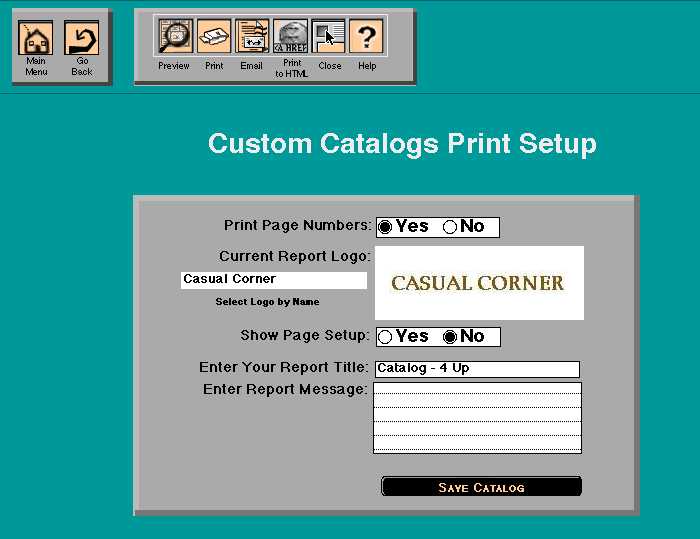Screen dimensions: 700x539
Task: Select No for Print Page Numbers
Action: [450, 227]
